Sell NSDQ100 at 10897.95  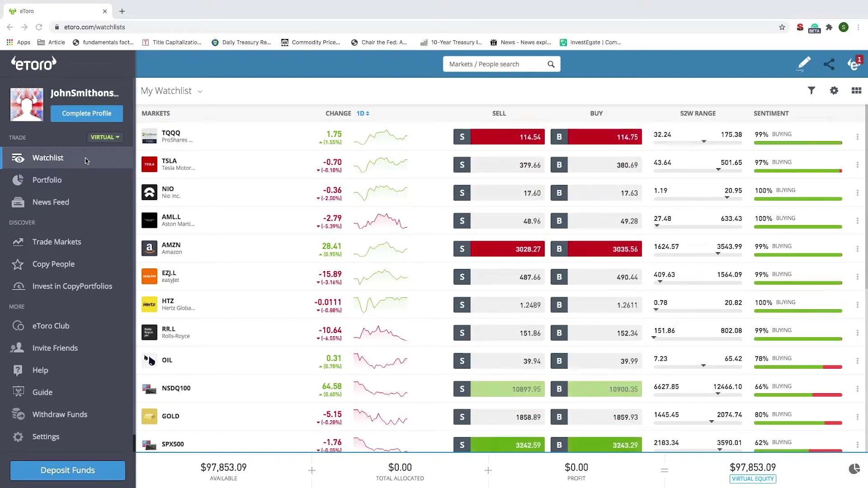[x=499, y=389]
